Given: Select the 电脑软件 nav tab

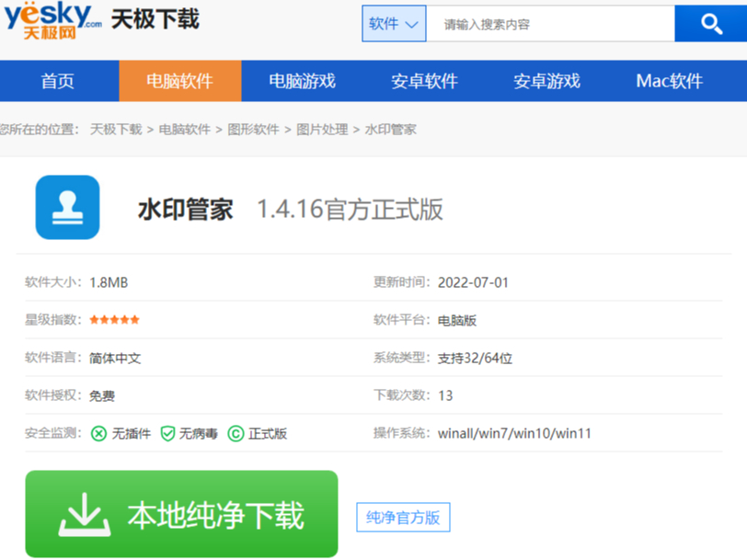Looking at the screenshot, I should pyautogui.click(x=180, y=81).
